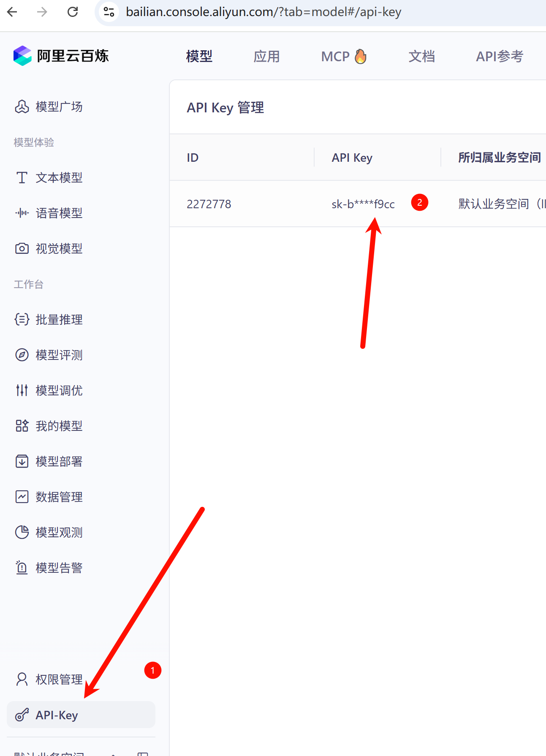Select 模型调优 in the sidebar
546x756 pixels.
pos(49,391)
